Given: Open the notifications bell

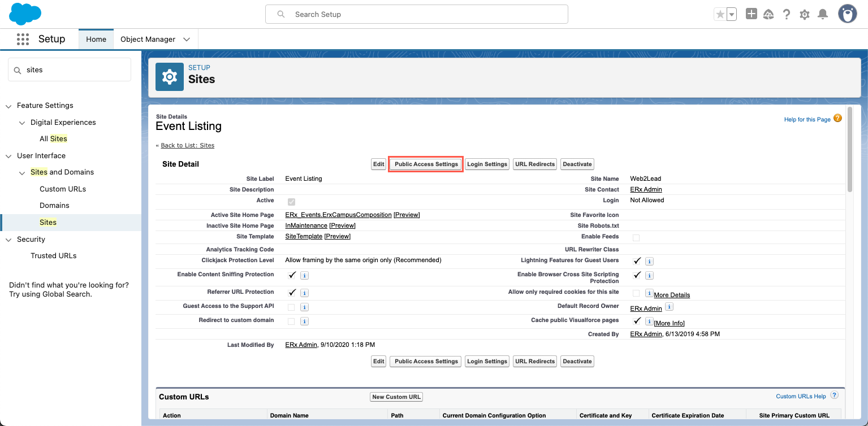Looking at the screenshot, I should (823, 15).
